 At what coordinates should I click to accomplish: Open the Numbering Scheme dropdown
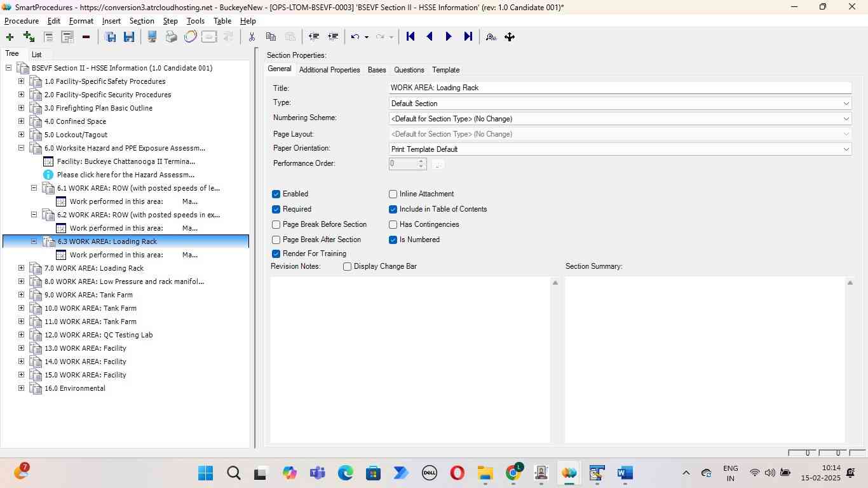click(620, 118)
